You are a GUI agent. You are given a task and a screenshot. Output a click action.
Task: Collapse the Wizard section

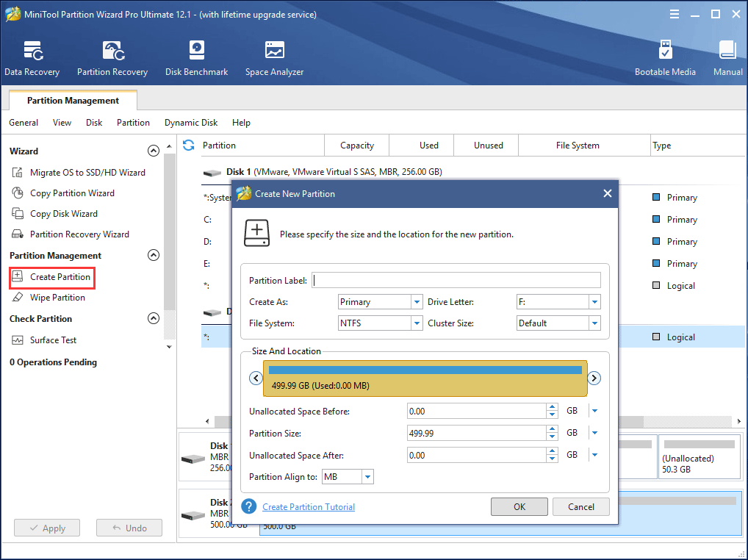pyautogui.click(x=153, y=151)
